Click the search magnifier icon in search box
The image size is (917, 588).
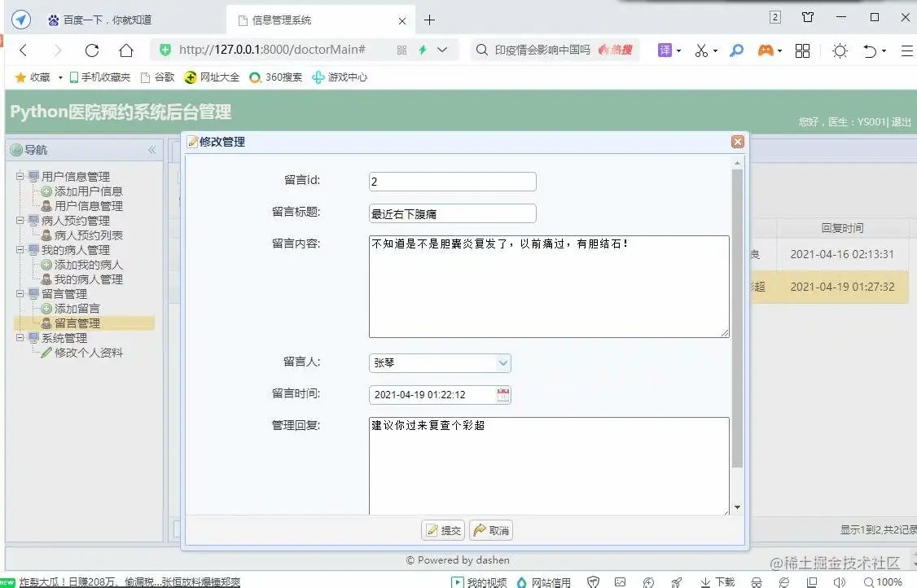481,50
